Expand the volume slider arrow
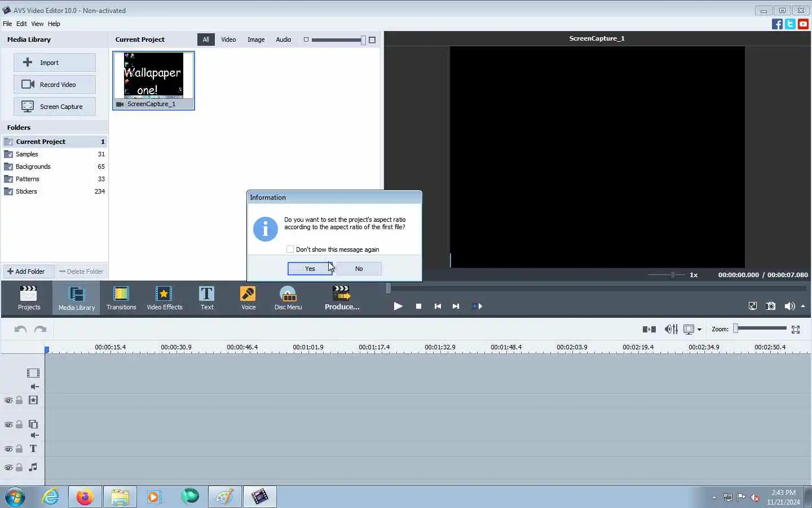This screenshot has width=812, height=508. point(803,306)
